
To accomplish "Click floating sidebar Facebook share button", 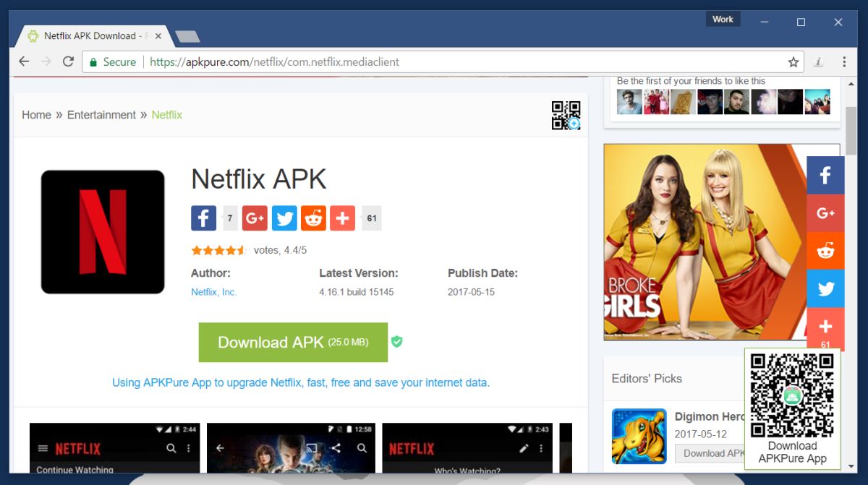I will coord(825,175).
